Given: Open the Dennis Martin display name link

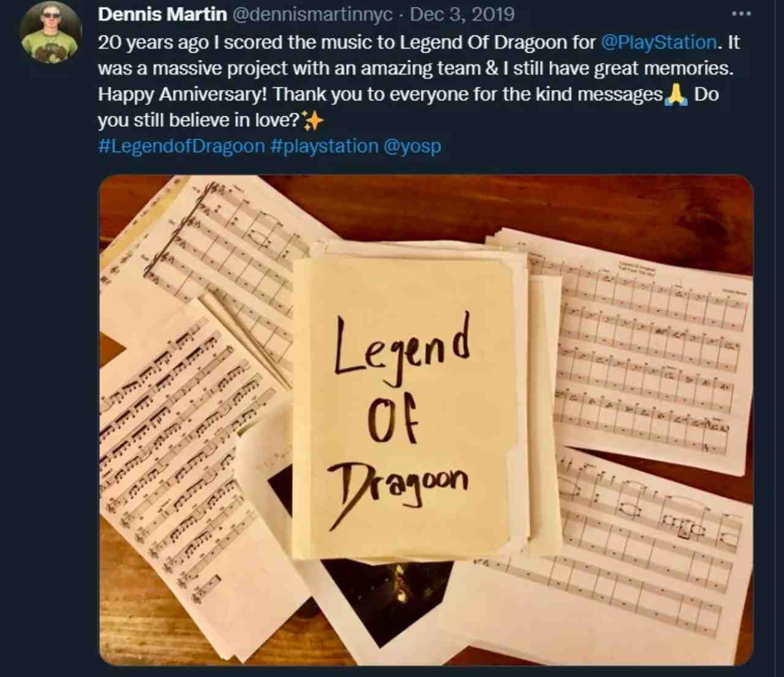Looking at the screenshot, I should pos(162,14).
